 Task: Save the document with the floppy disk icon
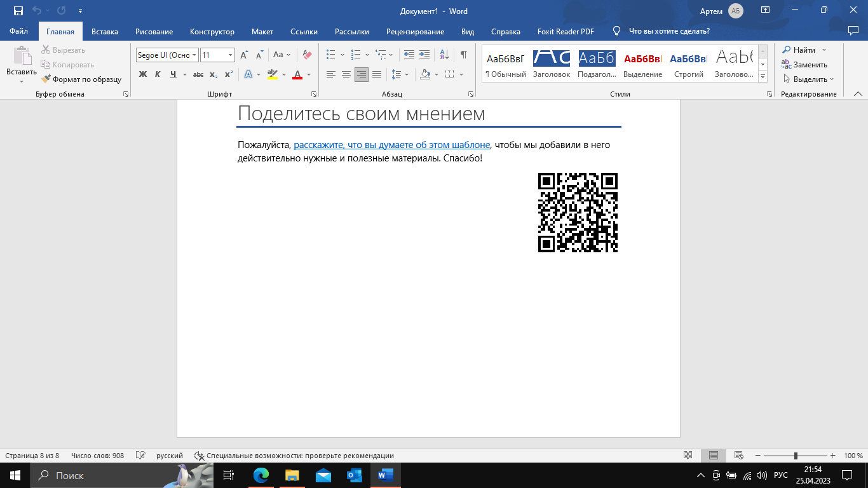(x=18, y=11)
